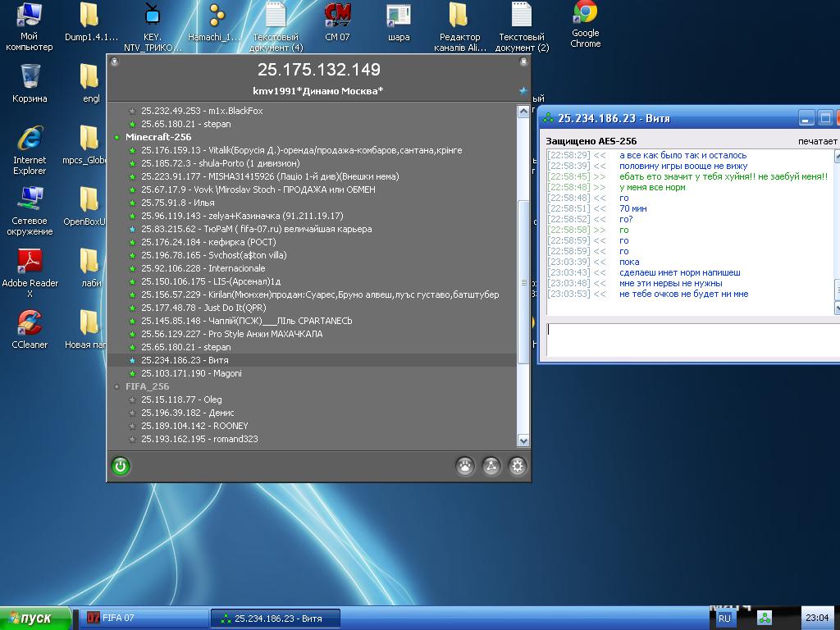Click the пуск Start button

pyautogui.click(x=34, y=619)
